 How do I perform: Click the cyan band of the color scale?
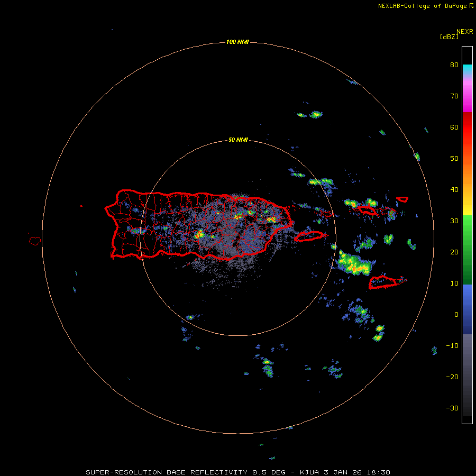[x=467, y=69]
